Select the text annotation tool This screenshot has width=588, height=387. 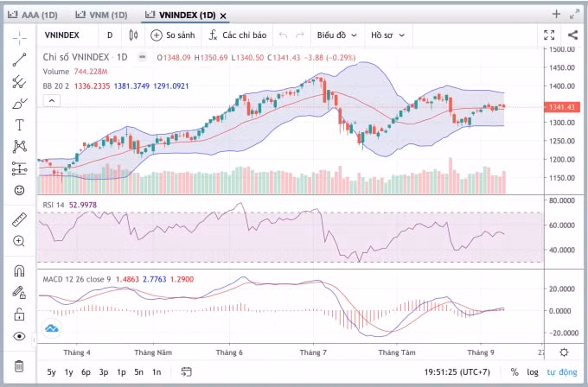coord(20,124)
